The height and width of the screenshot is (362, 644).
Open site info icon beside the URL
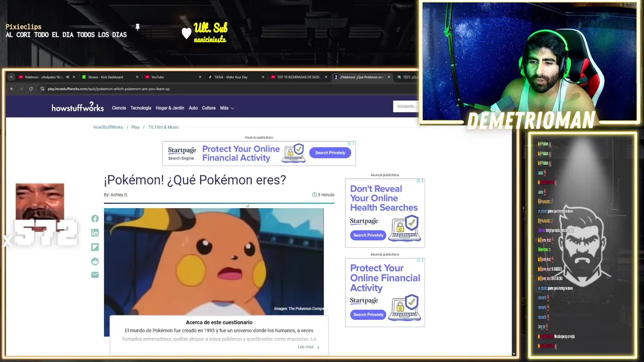42,89
